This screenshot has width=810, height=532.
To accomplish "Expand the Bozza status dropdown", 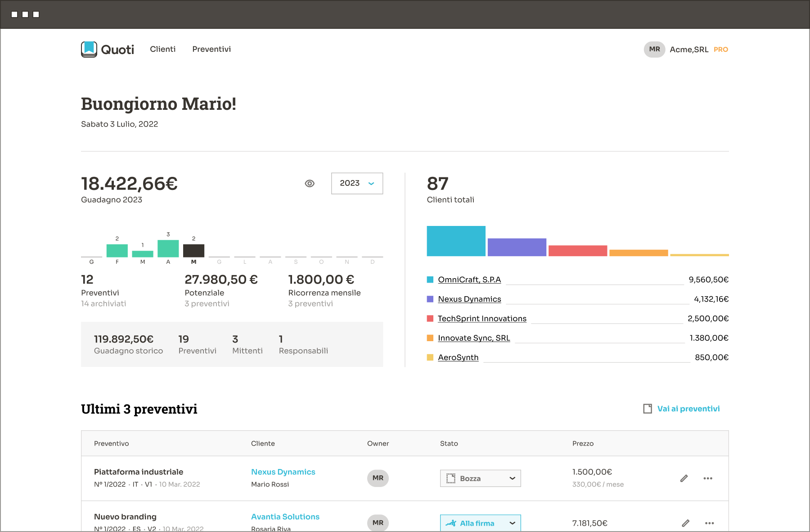I will pyautogui.click(x=480, y=478).
